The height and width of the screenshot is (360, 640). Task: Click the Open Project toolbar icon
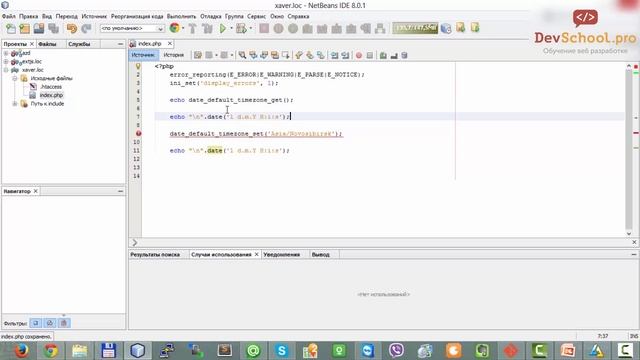click(39, 29)
